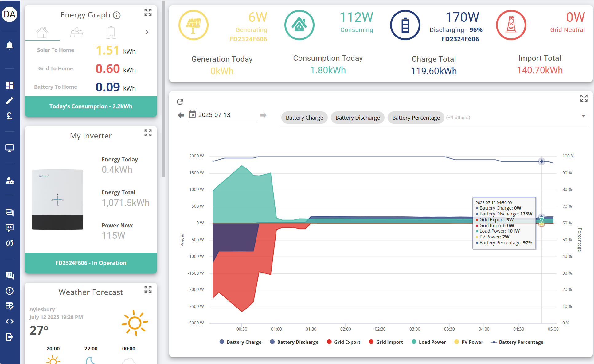Expand the +4 others series list
This screenshot has width=594, height=364.
[458, 118]
